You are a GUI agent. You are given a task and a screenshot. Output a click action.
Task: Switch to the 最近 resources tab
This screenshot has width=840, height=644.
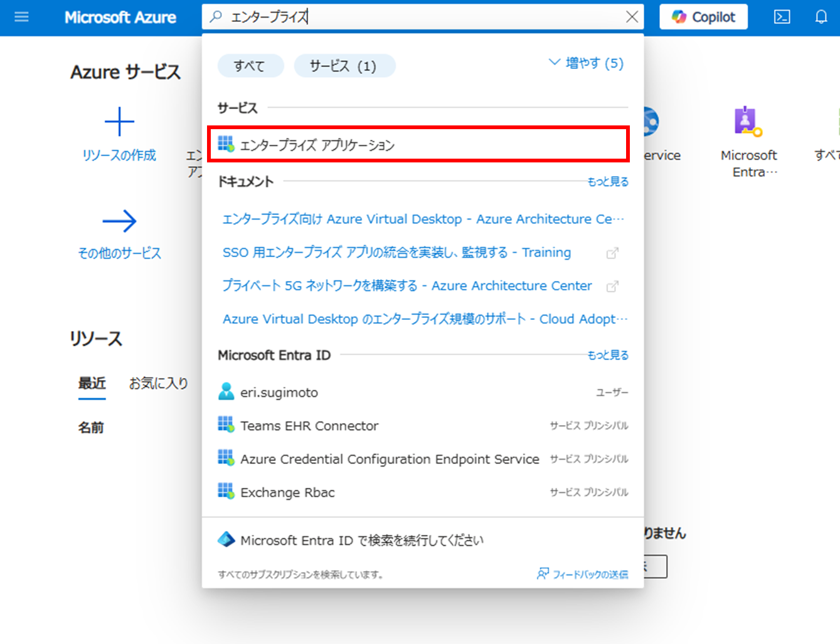coord(92,383)
